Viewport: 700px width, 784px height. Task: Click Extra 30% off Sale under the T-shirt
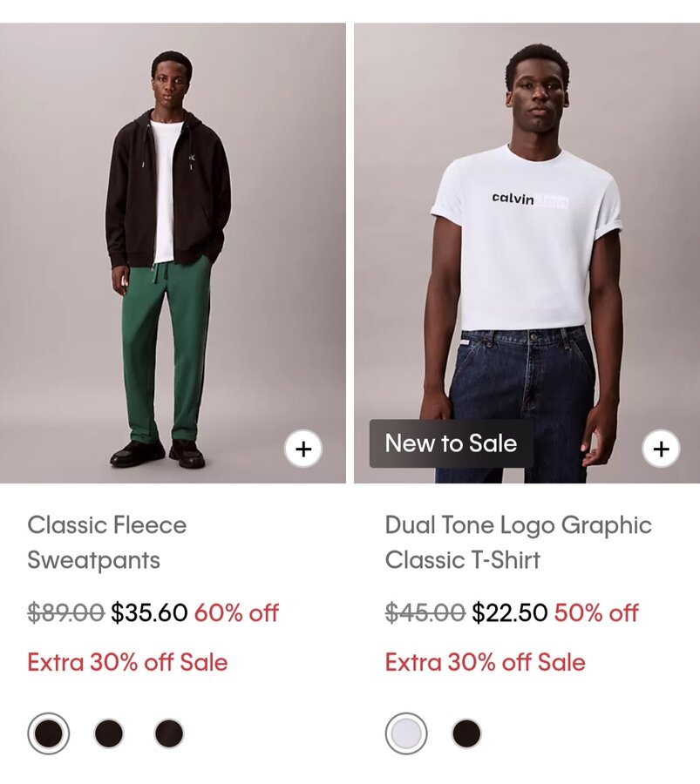click(x=486, y=662)
